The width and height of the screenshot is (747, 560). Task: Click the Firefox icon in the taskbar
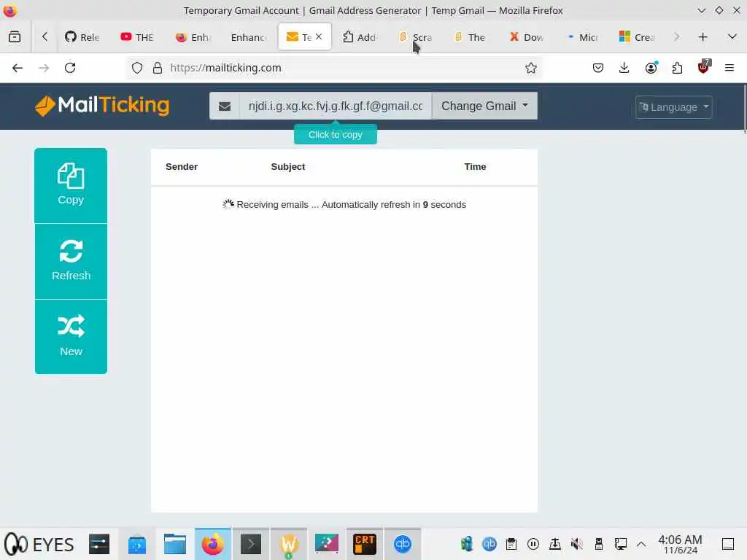[212, 544]
